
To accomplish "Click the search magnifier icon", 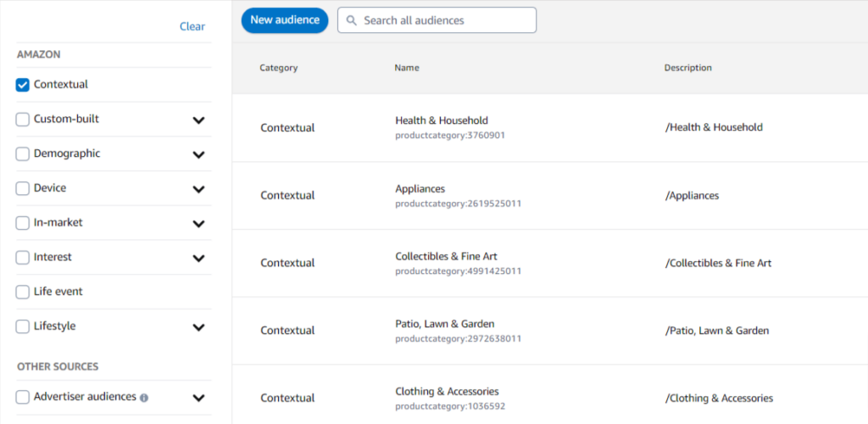I will point(350,20).
